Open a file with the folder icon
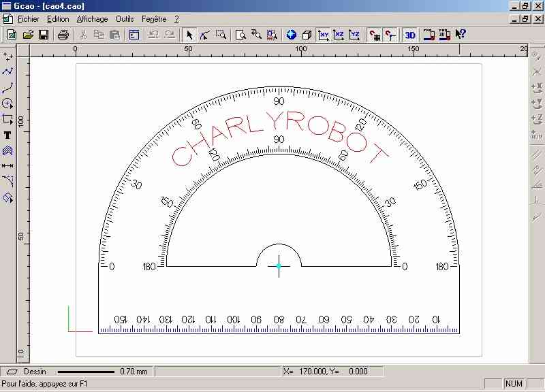The height and width of the screenshot is (392, 545). point(28,35)
